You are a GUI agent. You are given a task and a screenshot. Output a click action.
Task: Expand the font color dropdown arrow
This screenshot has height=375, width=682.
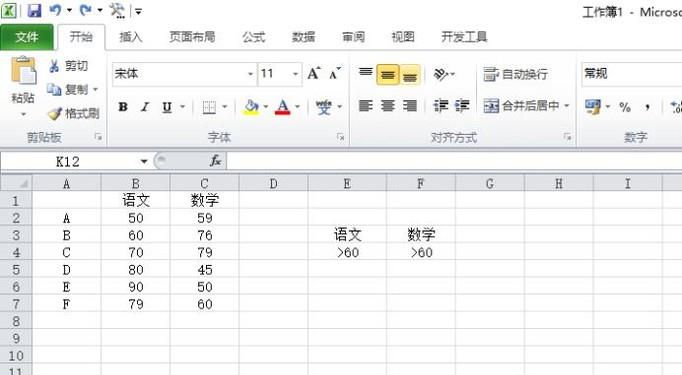(298, 107)
